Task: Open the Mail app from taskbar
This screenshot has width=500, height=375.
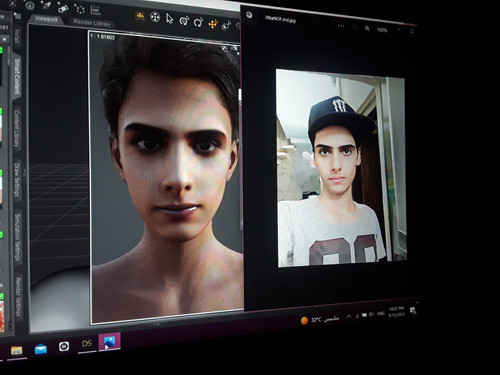Action: 41,349
